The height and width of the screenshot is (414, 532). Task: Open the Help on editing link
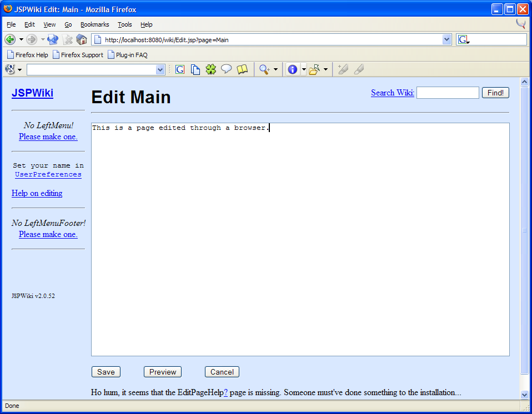click(37, 193)
